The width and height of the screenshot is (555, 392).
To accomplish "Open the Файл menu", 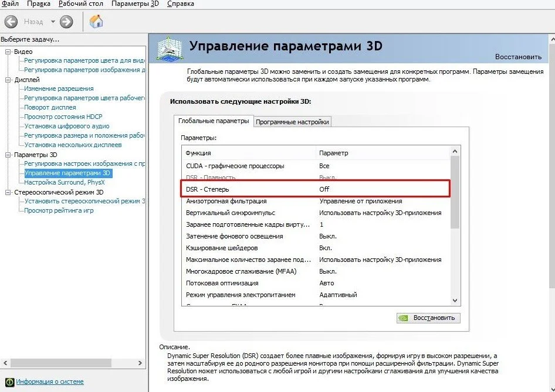I will [10, 4].
